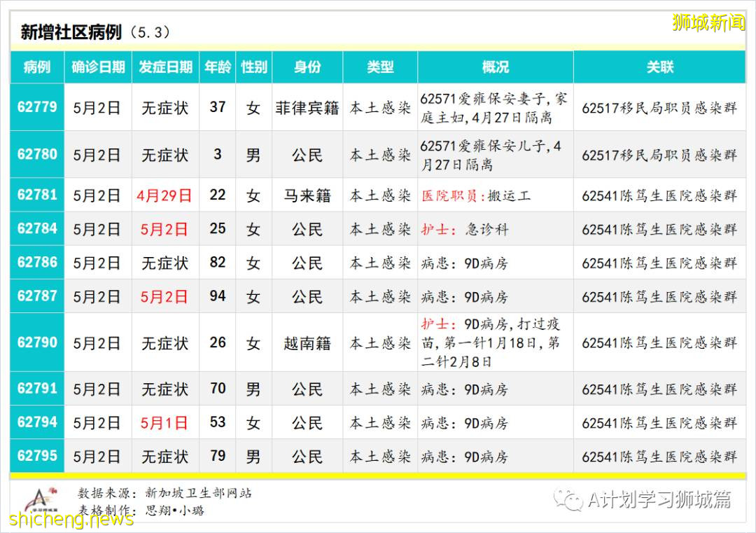Click the yellow 狮城新闻 logo
Image resolution: width=756 pixels, height=533 pixels.
(x=708, y=20)
